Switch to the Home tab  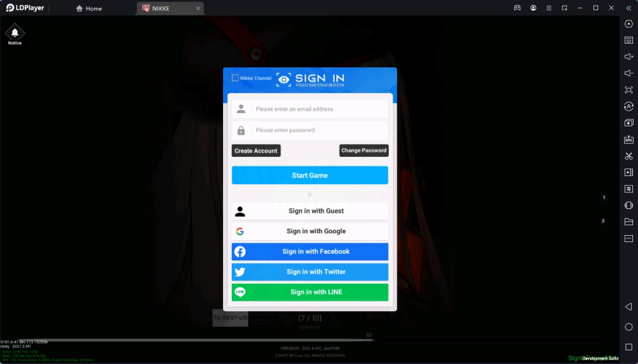tap(88, 8)
